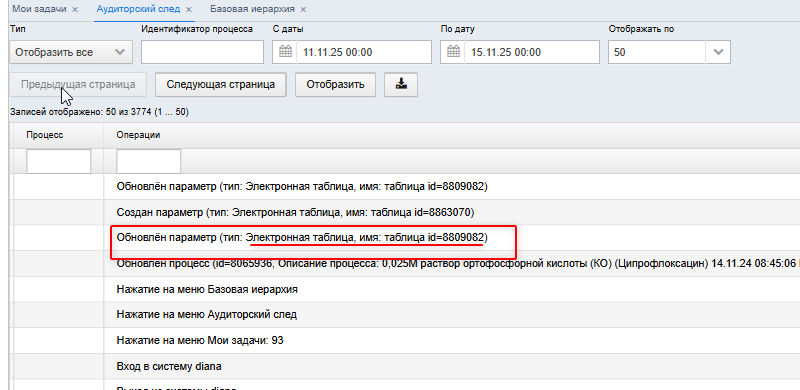Select the Аудиторский след tab
Screen dimensions: 800x390
pos(137,9)
